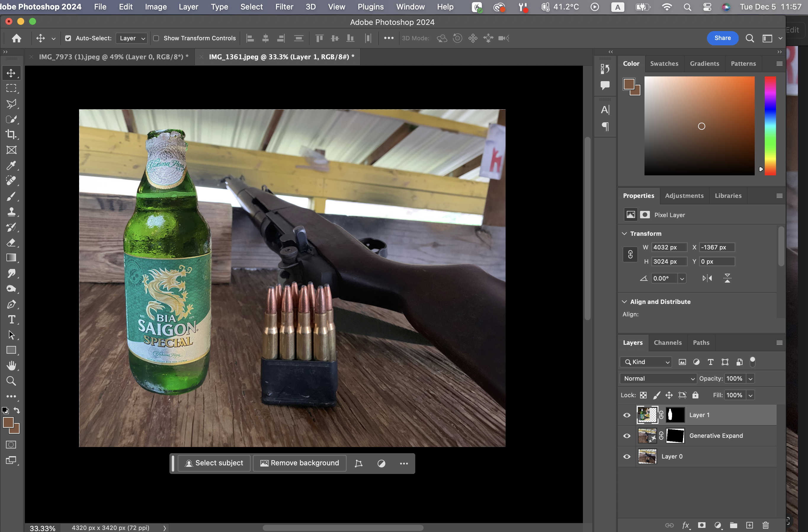Screen dimensions: 808x532
Task: Click flip horizontal icon in Transform
Action: coord(707,278)
